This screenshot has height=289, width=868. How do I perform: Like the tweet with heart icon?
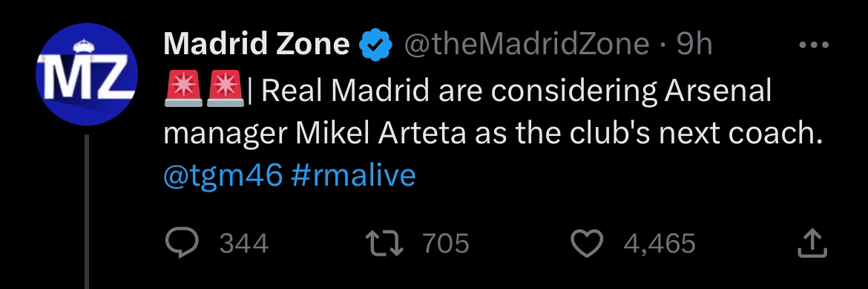coord(588,244)
